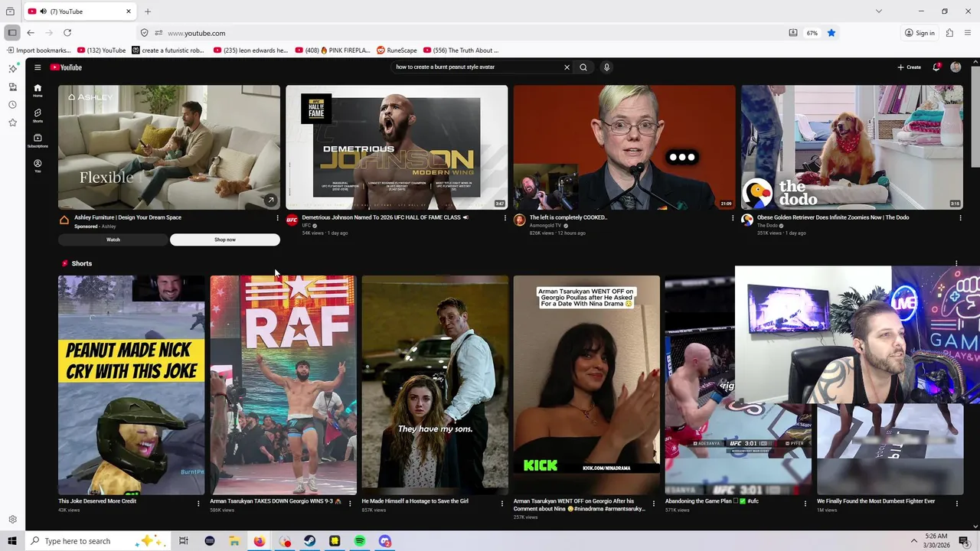Click Shop now on Ashley ad
Image resolution: width=980 pixels, height=551 pixels.
[225, 240]
